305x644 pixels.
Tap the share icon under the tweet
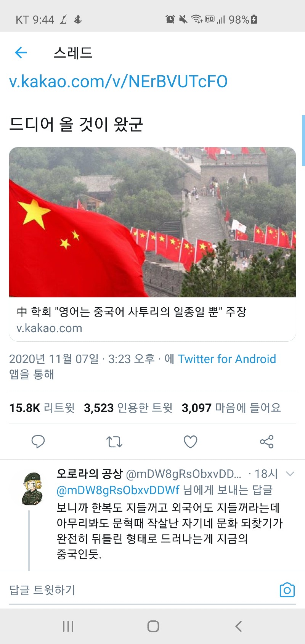(266, 442)
